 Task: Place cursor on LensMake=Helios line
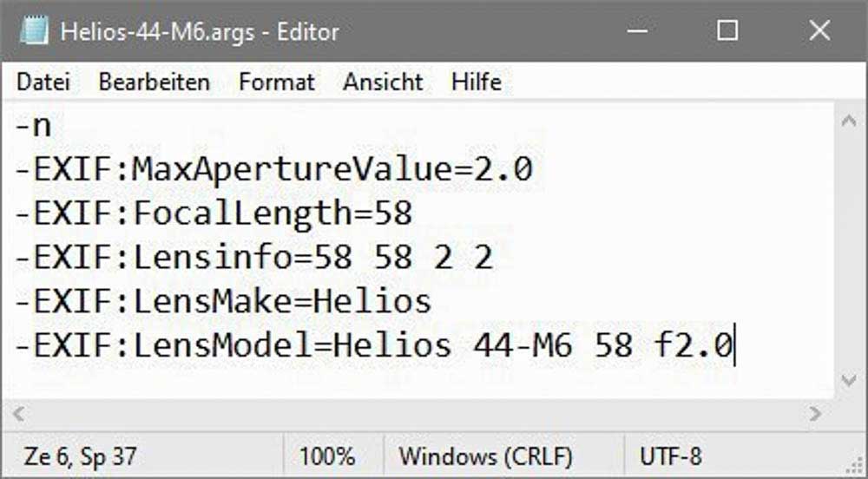[223, 301]
